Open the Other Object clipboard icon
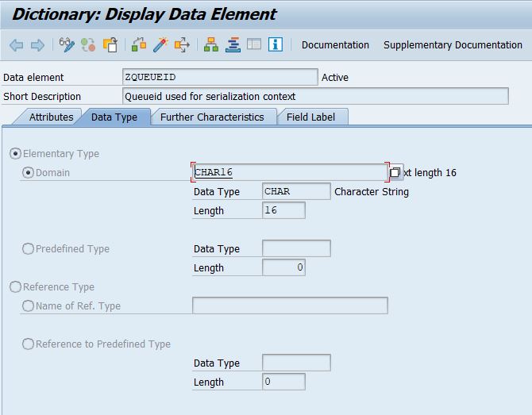532x415 pixels. pyautogui.click(x=110, y=44)
